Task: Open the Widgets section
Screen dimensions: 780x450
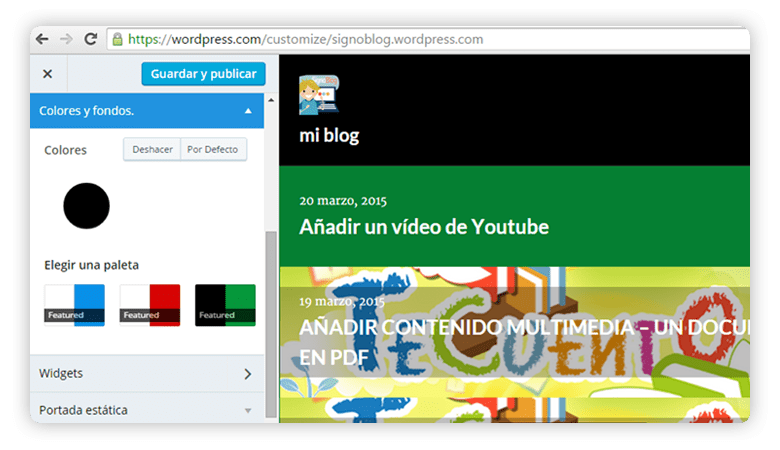Action: click(x=147, y=373)
